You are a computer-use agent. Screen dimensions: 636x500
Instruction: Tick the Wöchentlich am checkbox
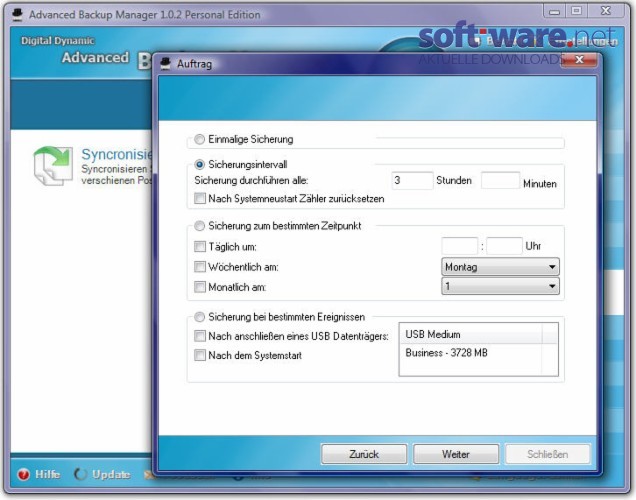point(200,266)
